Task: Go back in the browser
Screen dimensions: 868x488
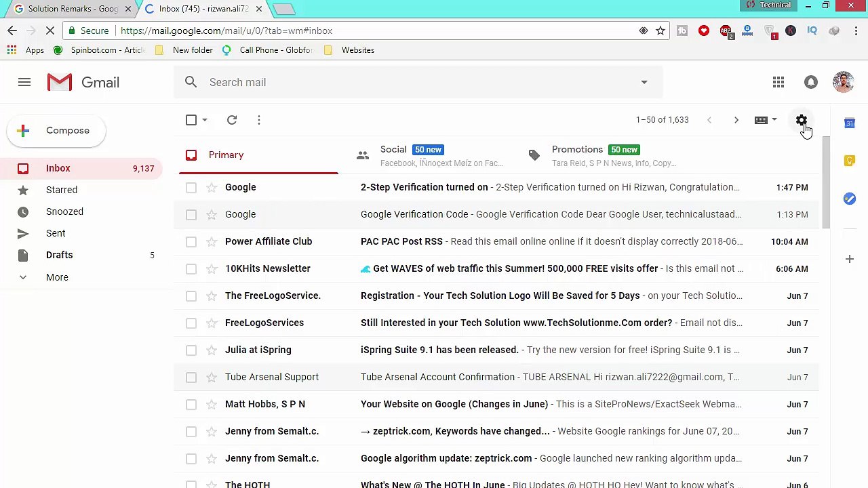Action: click(x=12, y=30)
